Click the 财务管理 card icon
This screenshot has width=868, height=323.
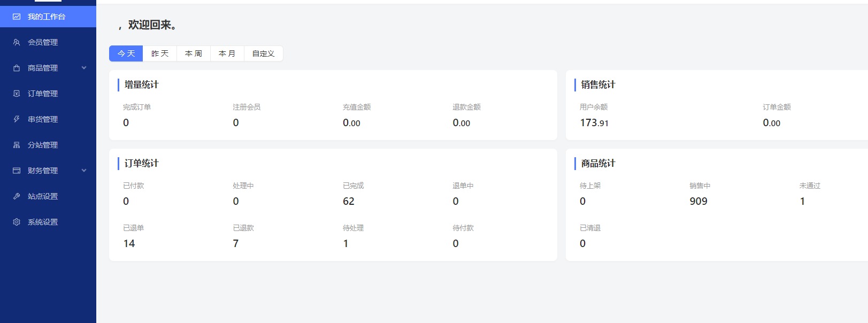17,171
